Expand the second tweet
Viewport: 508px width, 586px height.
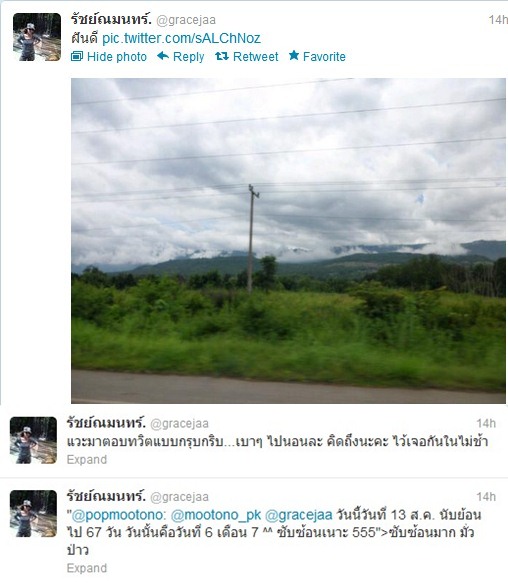87,459
